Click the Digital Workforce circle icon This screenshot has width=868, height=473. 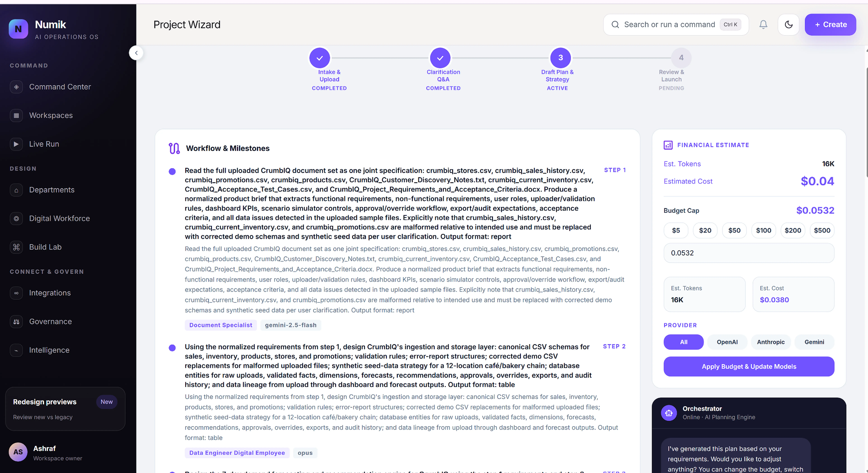(x=16, y=219)
